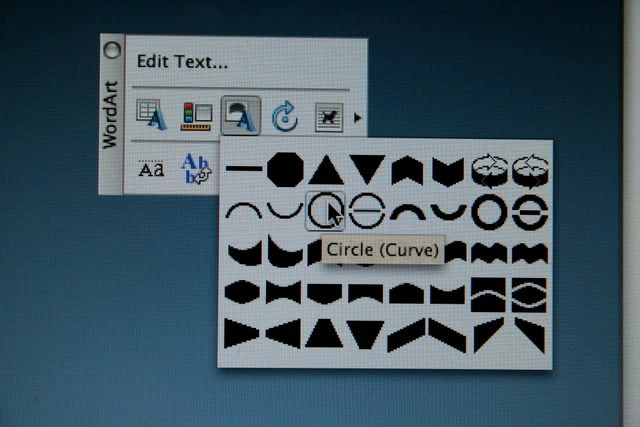
Task: Select the Deflate Bottom shape
Action: coord(366,293)
